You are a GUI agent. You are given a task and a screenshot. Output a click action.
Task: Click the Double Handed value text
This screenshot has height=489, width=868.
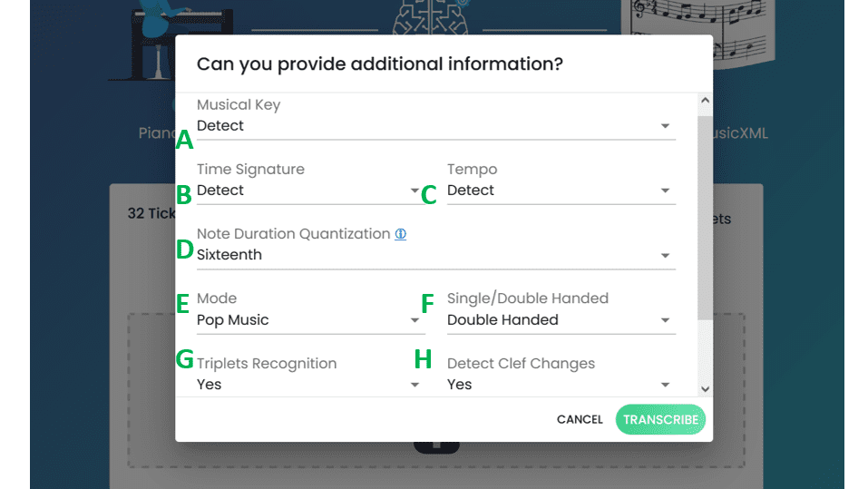pyautogui.click(x=502, y=320)
